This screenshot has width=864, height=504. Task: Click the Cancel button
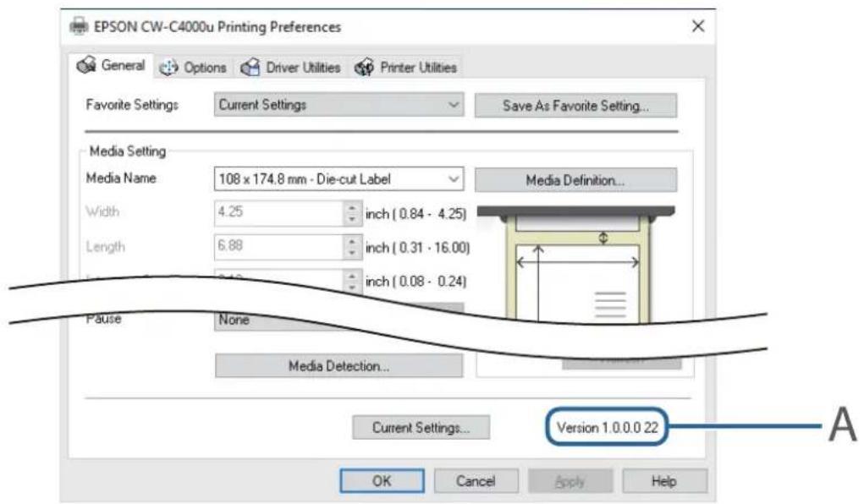[x=476, y=481]
